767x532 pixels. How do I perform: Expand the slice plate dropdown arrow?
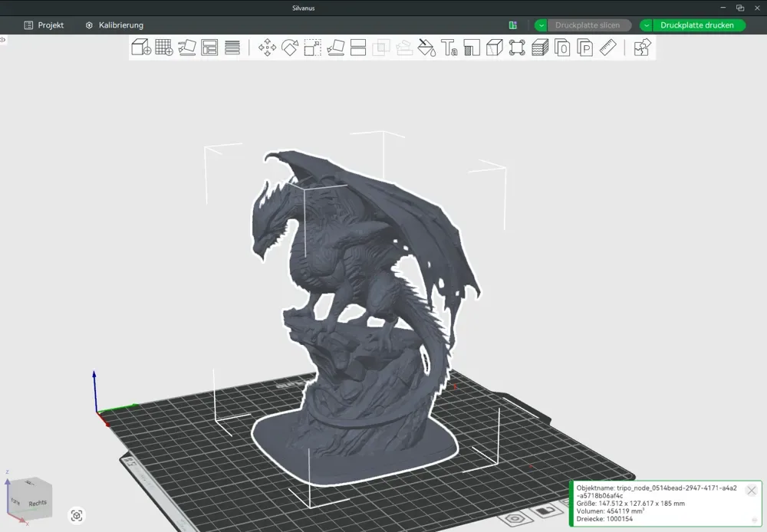541,25
